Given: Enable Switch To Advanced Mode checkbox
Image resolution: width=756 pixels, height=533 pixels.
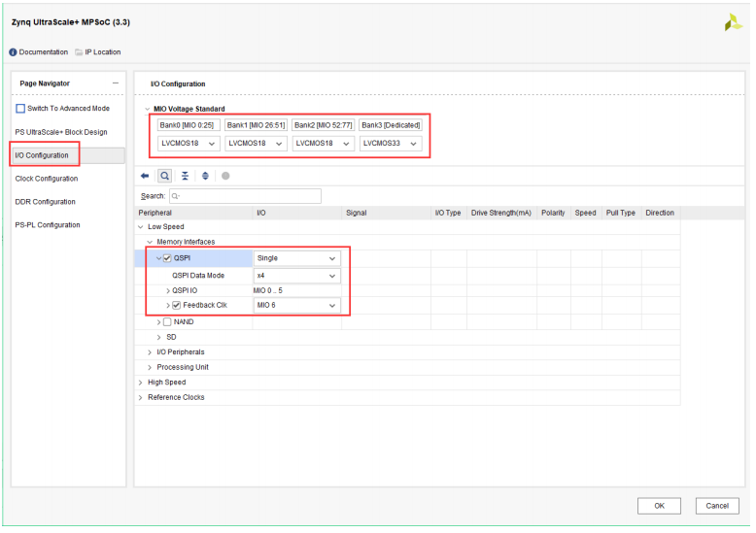Looking at the screenshot, I should click(20, 109).
